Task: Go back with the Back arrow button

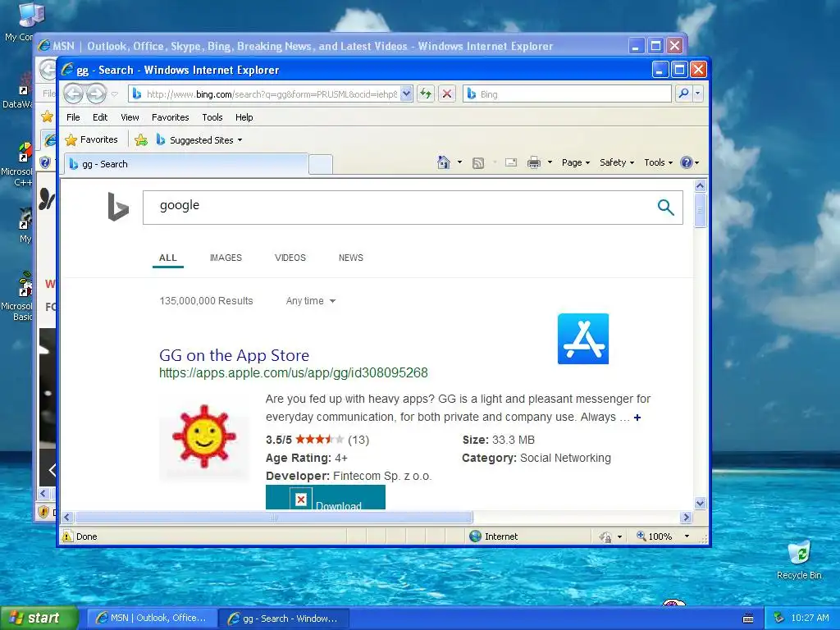Action: click(x=73, y=94)
